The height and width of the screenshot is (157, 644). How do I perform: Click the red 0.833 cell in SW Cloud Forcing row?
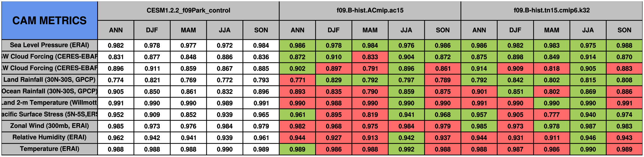[370, 57]
